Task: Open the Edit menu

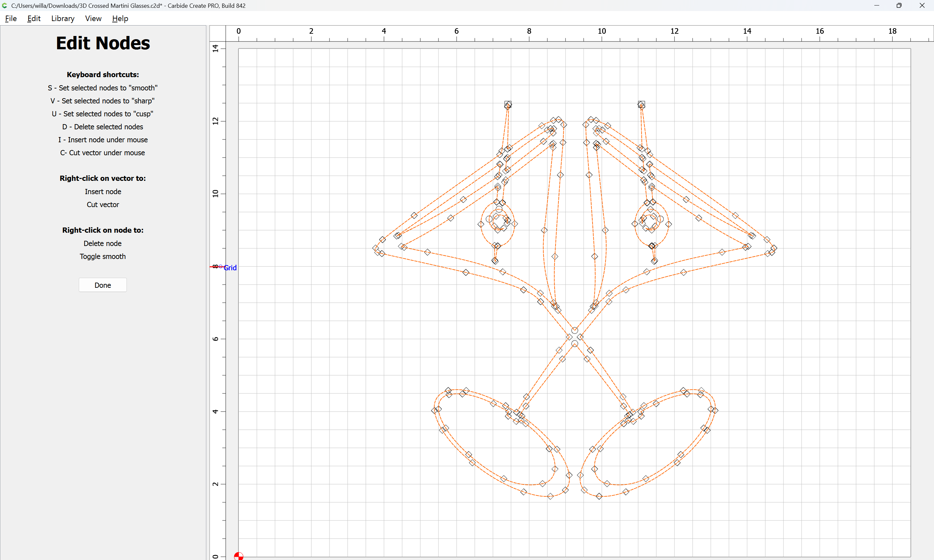Action: [x=34, y=18]
